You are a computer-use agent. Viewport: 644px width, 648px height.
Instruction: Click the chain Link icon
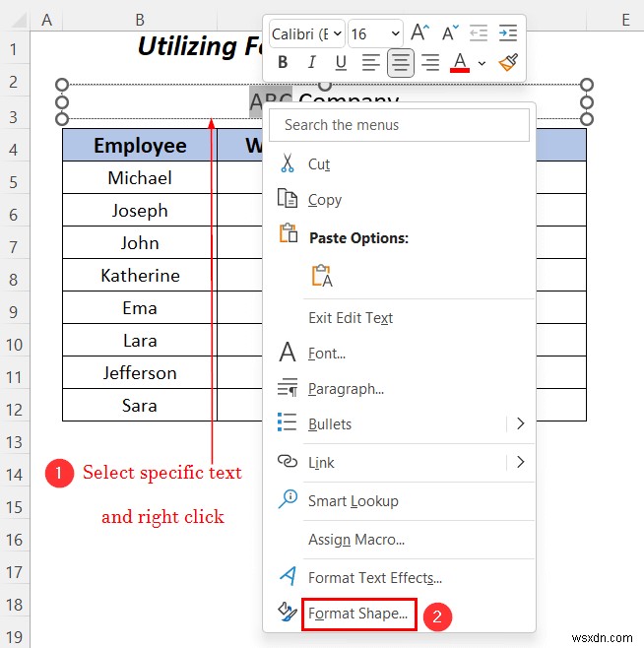(288, 460)
